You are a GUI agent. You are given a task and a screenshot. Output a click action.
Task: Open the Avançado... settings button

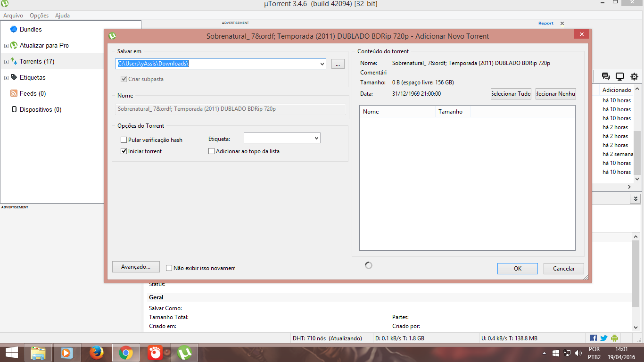coord(136,267)
